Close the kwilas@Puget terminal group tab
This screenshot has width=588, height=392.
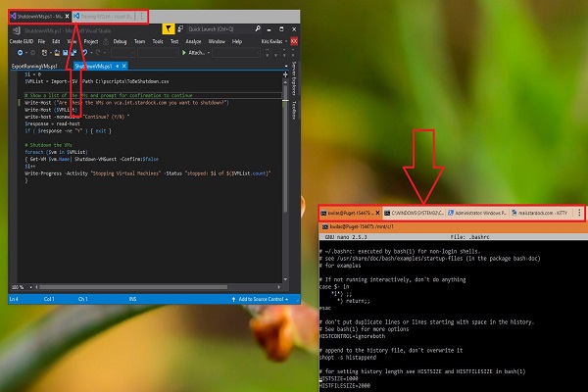(376, 212)
